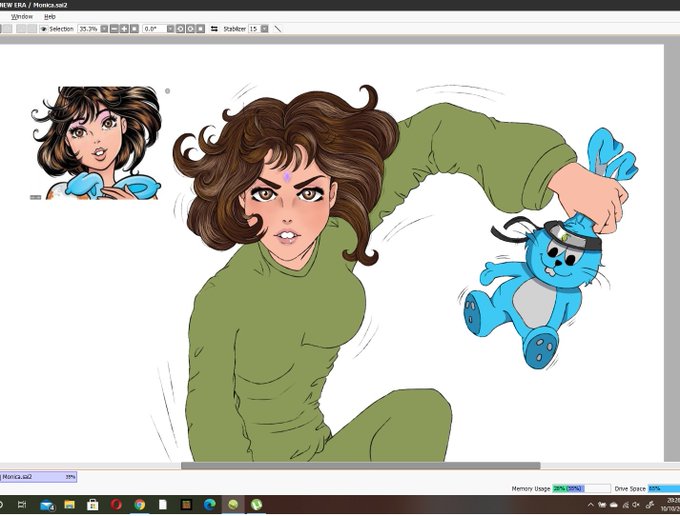Rotate the view clockwise
This screenshot has height=516, width=680.
(x=190, y=29)
